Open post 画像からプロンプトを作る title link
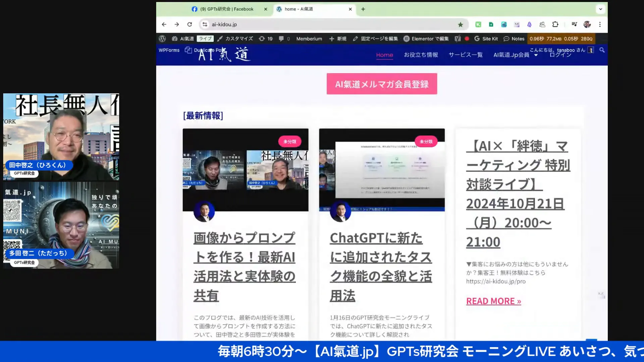 pyautogui.click(x=244, y=266)
